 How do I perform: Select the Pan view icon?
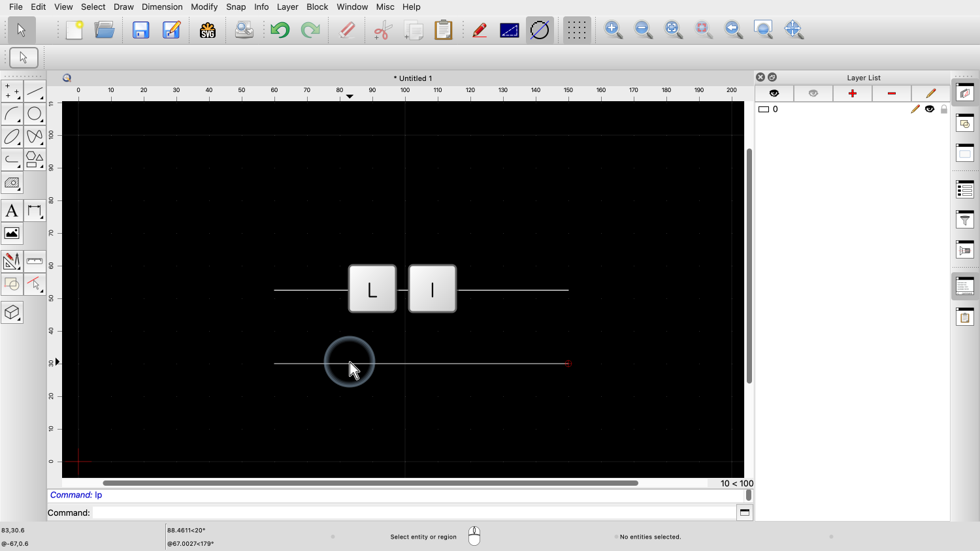click(793, 30)
